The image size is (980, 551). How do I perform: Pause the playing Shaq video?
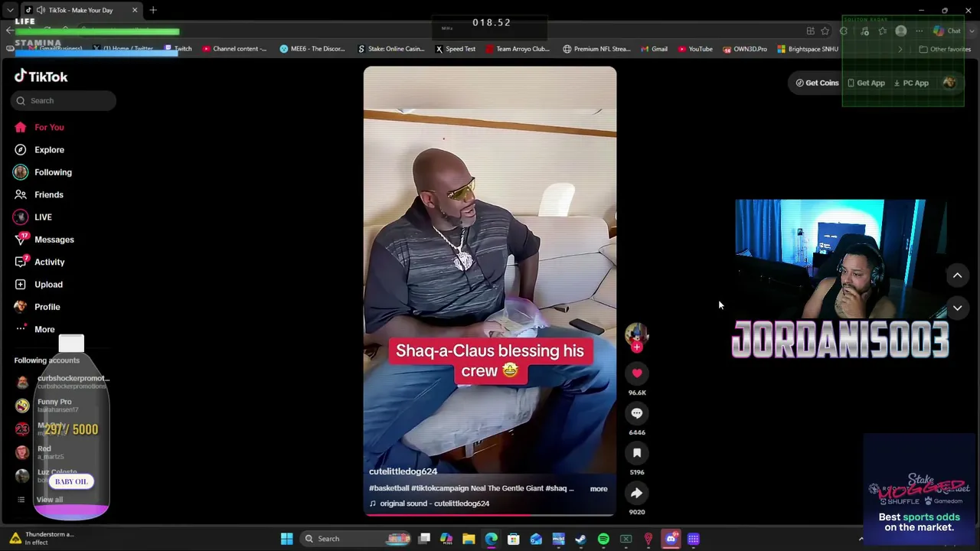click(x=490, y=291)
